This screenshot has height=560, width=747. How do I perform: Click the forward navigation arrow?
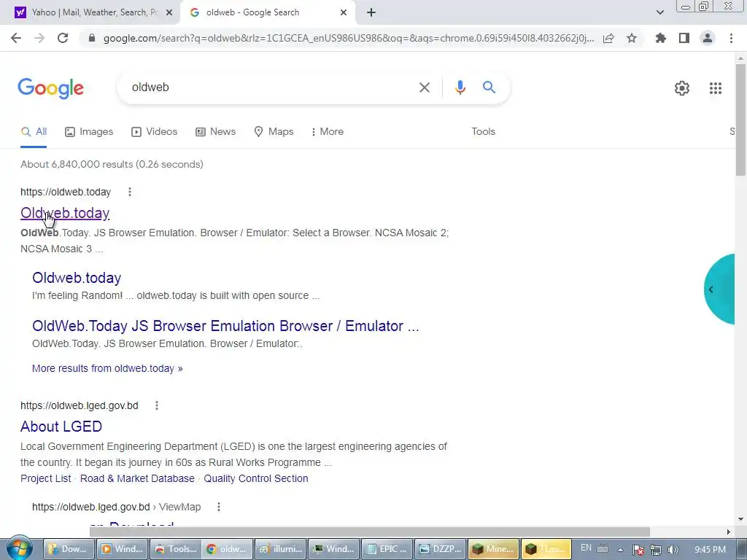39,38
